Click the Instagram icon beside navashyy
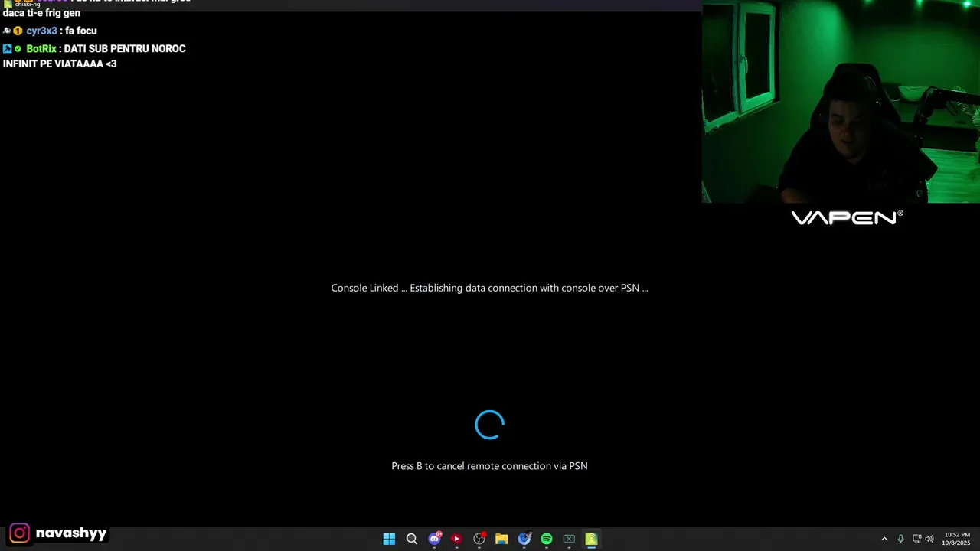 (x=20, y=533)
